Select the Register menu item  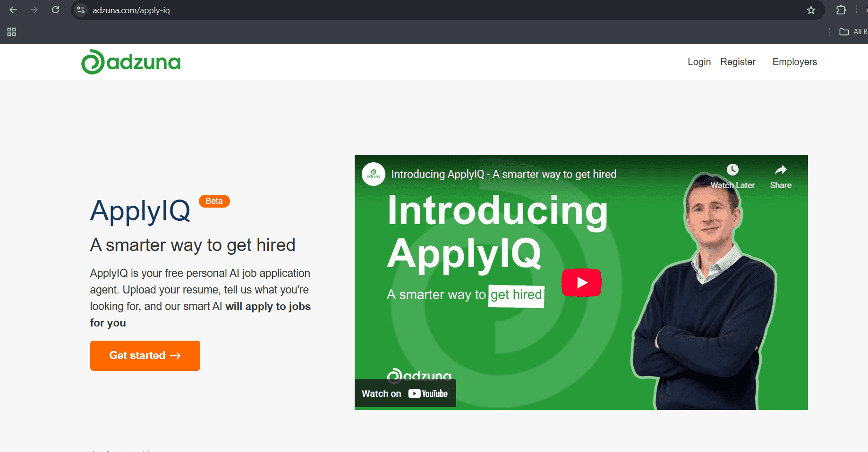(x=738, y=62)
